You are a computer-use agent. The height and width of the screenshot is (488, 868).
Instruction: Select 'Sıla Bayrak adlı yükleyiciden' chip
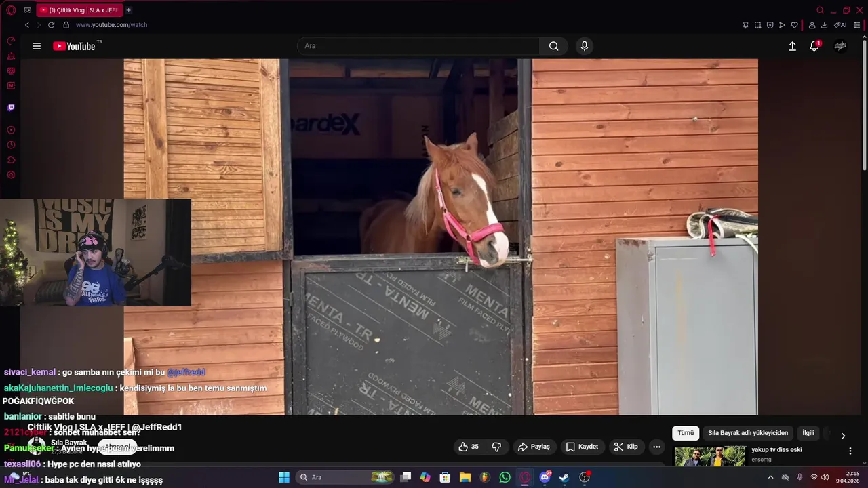(748, 433)
